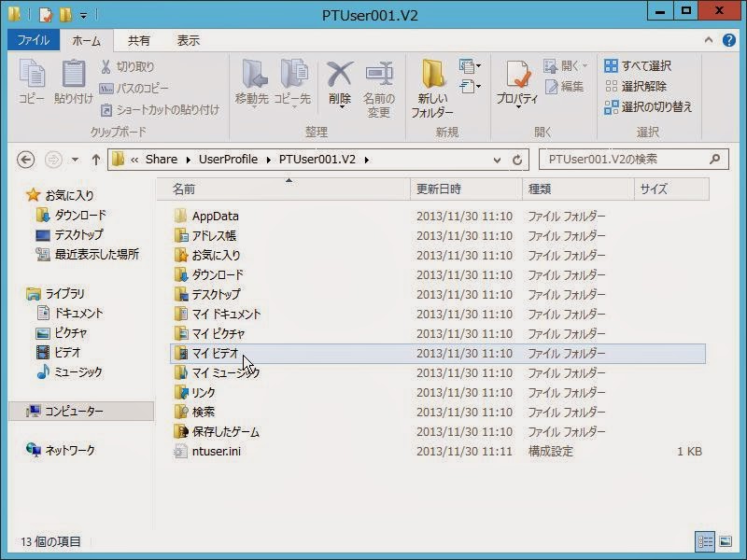Click the 開く (Open) ribbon button

[566, 66]
